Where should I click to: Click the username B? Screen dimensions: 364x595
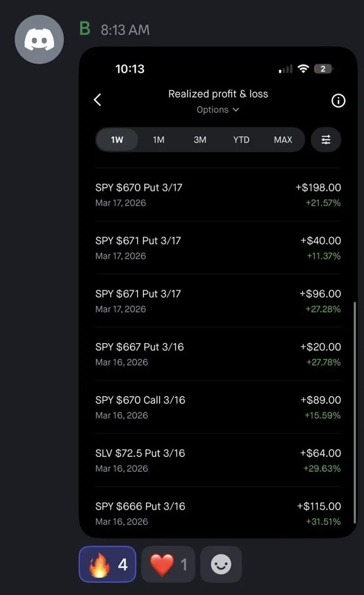tap(85, 29)
